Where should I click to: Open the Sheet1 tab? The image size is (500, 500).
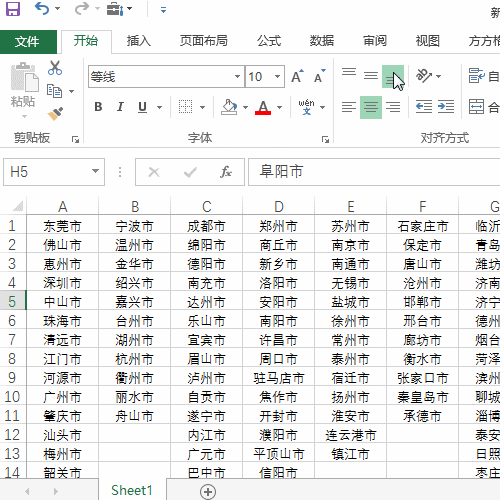(x=132, y=490)
